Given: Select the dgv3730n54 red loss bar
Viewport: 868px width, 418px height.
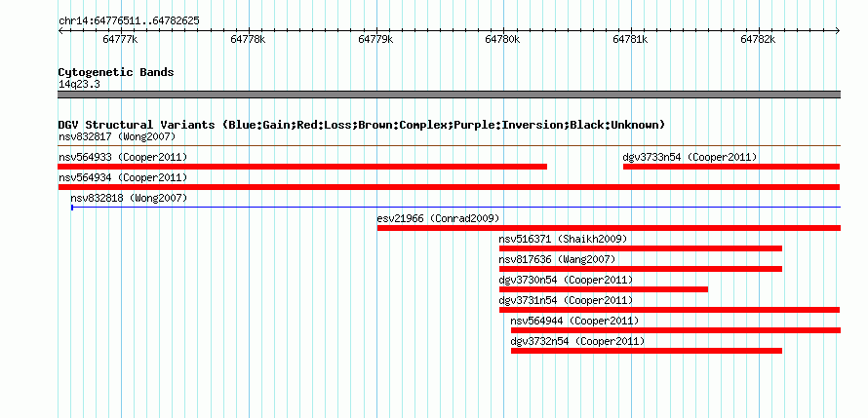Looking at the screenshot, I should pyautogui.click(x=604, y=289).
